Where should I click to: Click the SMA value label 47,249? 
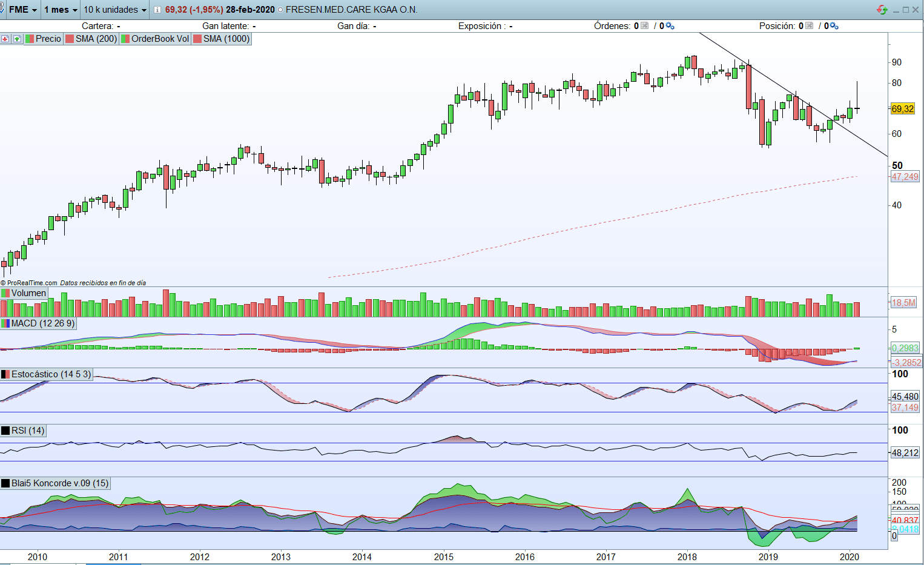coord(905,177)
